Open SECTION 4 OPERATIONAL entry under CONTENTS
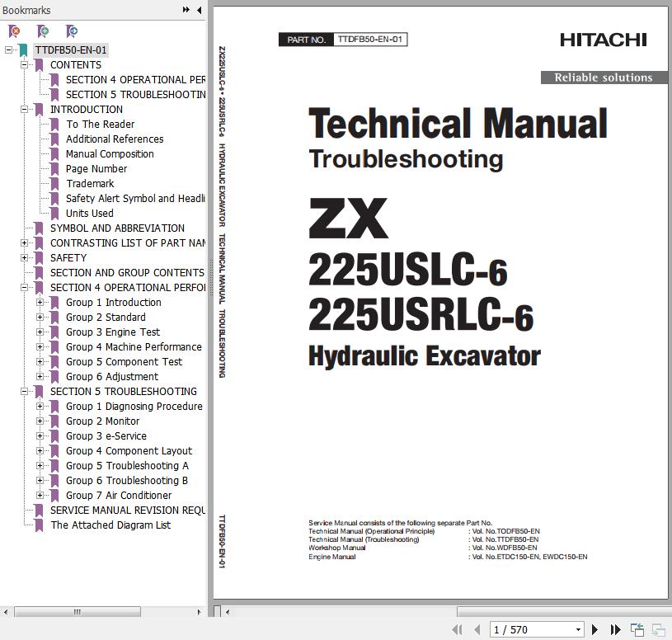This screenshot has height=640, width=672. (135, 80)
